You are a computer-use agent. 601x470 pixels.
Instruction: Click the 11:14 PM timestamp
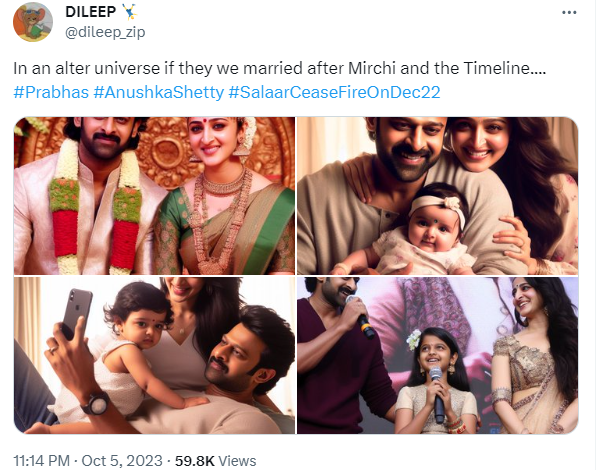tap(43, 461)
